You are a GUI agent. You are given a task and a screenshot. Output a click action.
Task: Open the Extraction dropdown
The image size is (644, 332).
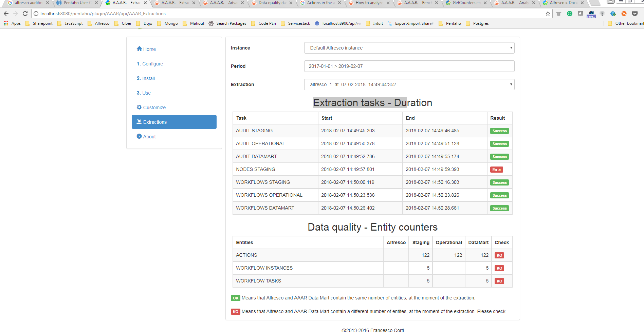409,84
